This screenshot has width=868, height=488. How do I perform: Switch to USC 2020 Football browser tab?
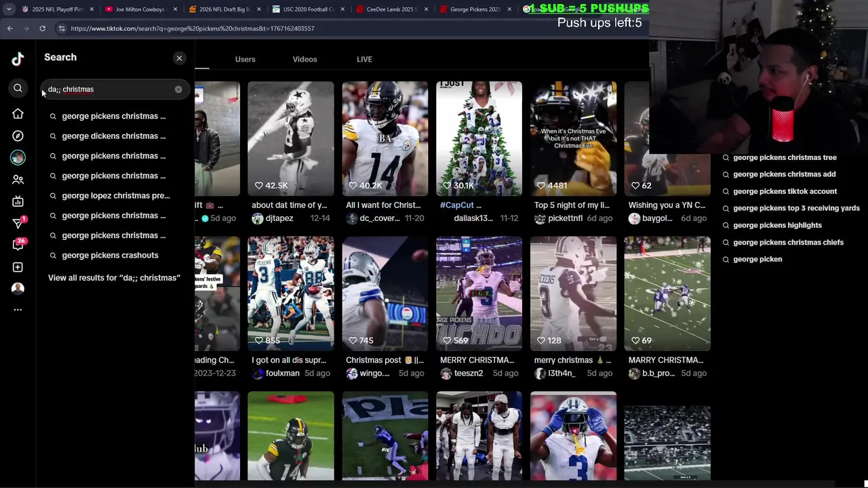click(308, 9)
